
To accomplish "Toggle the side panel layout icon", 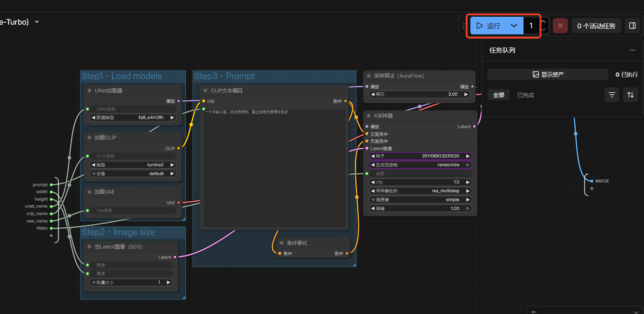I will point(632,26).
